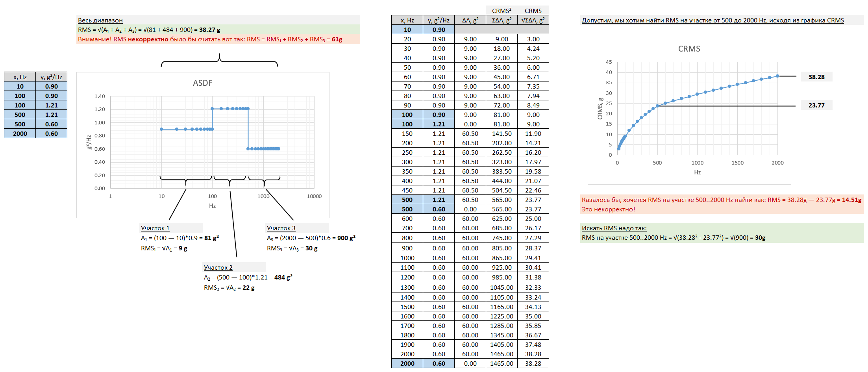Viewport: 868px width, 372px height.
Task: Click the 'Допустим, мы хотим найти RMS' heading
Action: point(713,20)
